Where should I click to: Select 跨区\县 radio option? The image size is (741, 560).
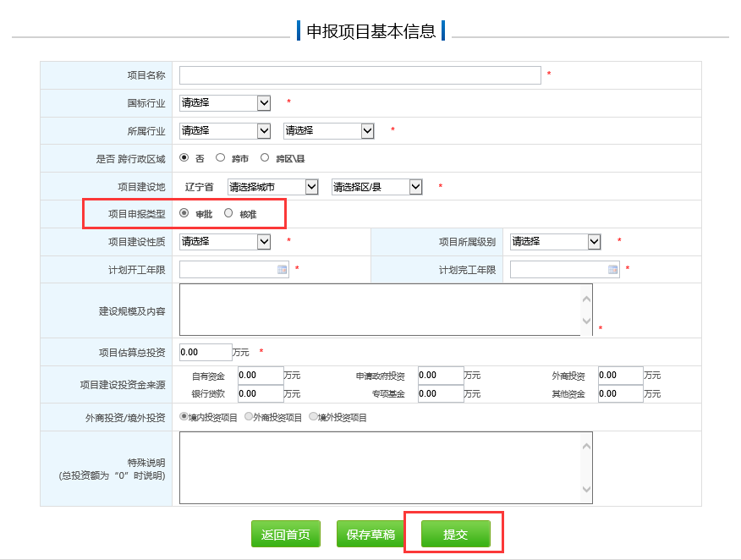click(x=265, y=157)
